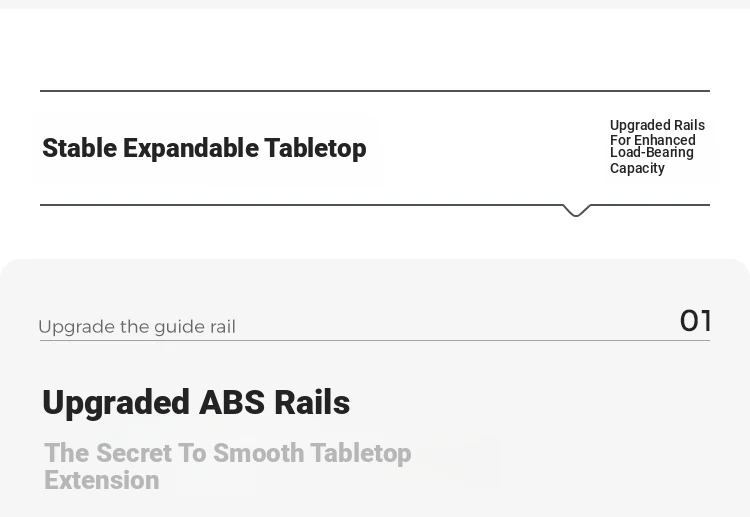
Task: Click the "Upgraded Rails" text line
Action: (x=657, y=125)
